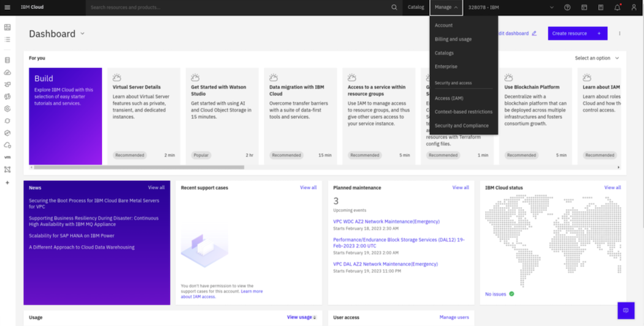Click View all in Planned maintenance
Image resolution: width=644 pixels, height=326 pixels.
pyautogui.click(x=461, y=188)
